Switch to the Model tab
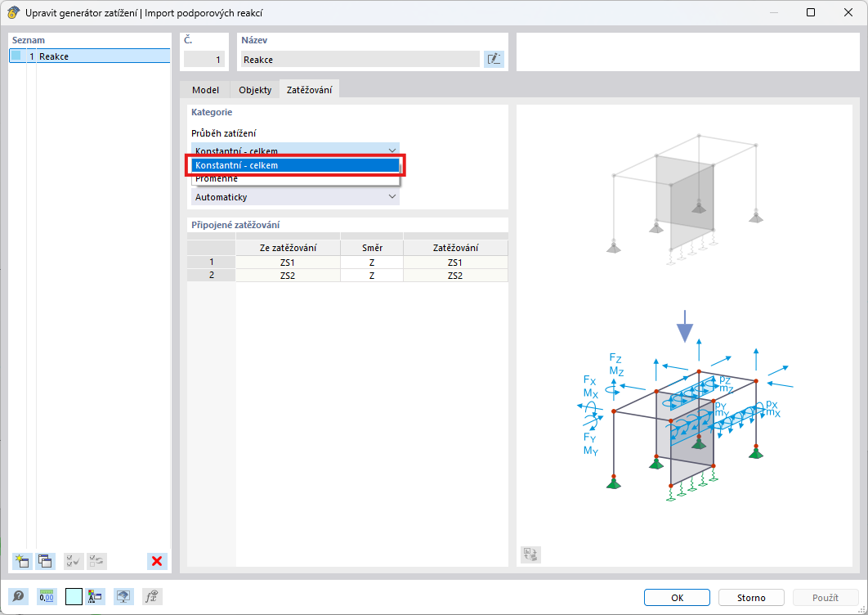 (x=205, y=90)
